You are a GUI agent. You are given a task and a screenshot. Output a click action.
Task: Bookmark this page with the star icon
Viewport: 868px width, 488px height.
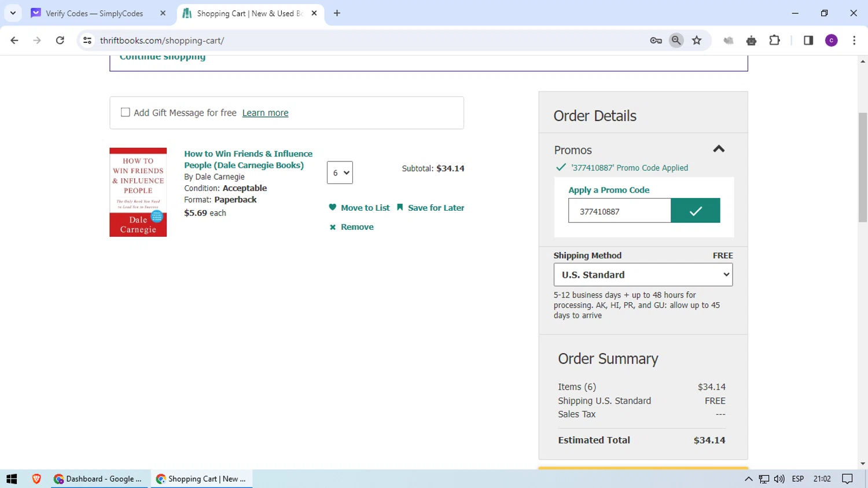[697, 41]
